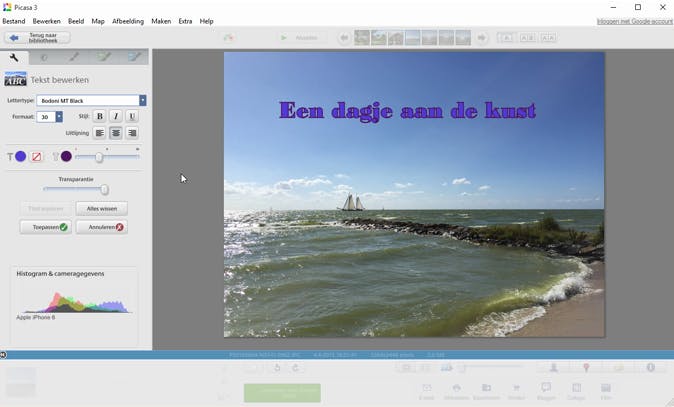The width and height of the screenshot is (674, 407).
Task: Open the Extra menu
Action: pyautogui.click(x=185, y=21)
